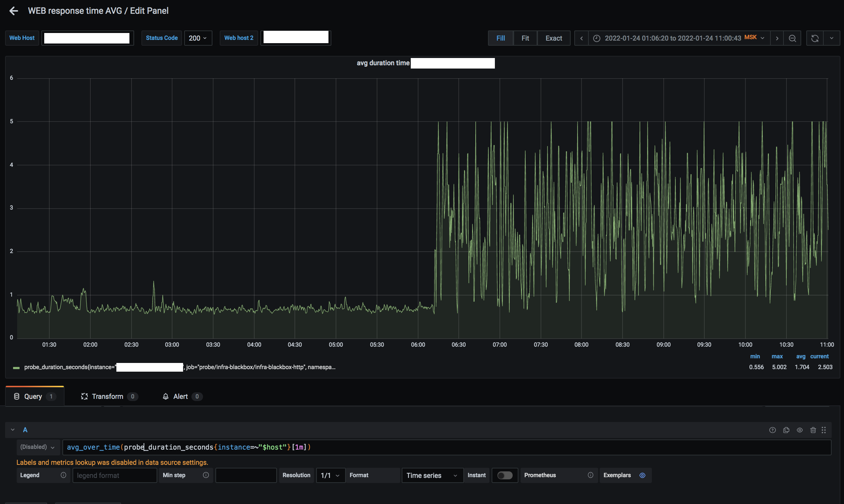Show Prometheus info icon

point(591,475)
